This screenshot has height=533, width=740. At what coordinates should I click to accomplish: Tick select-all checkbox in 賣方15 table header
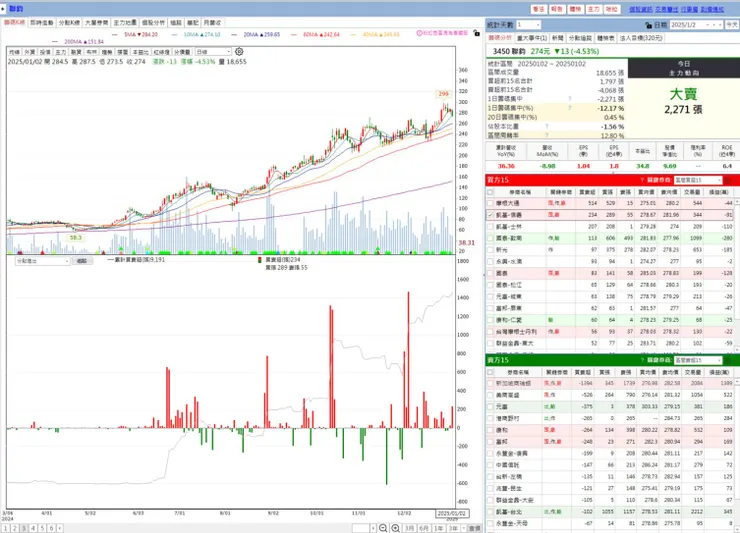coord(490,372)
